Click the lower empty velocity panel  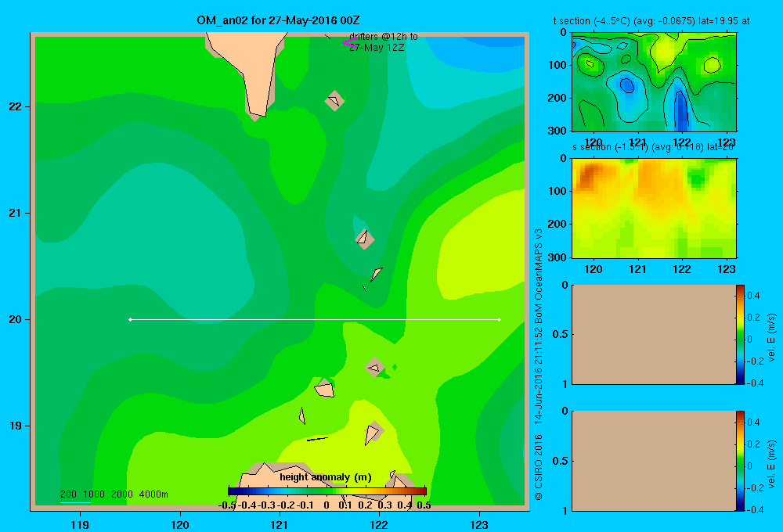[653, 461]
